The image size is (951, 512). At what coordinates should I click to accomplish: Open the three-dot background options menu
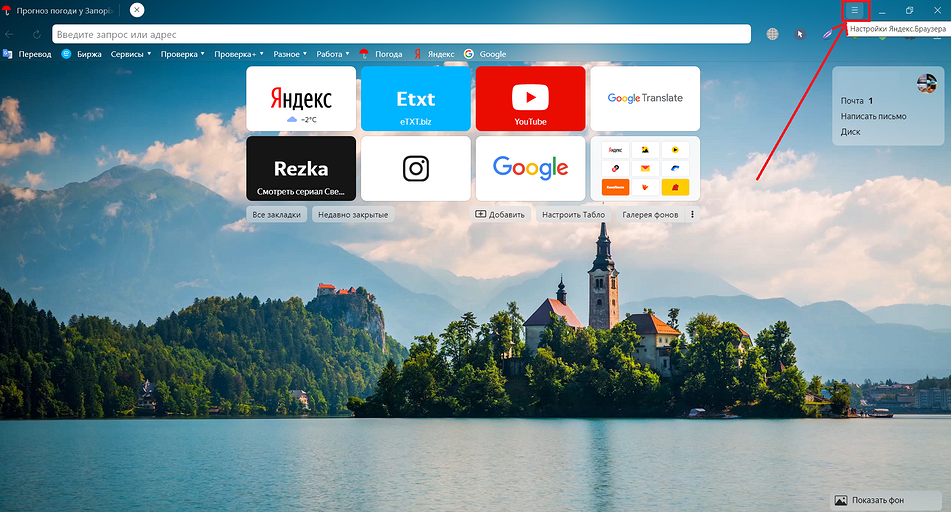[692, 214]
